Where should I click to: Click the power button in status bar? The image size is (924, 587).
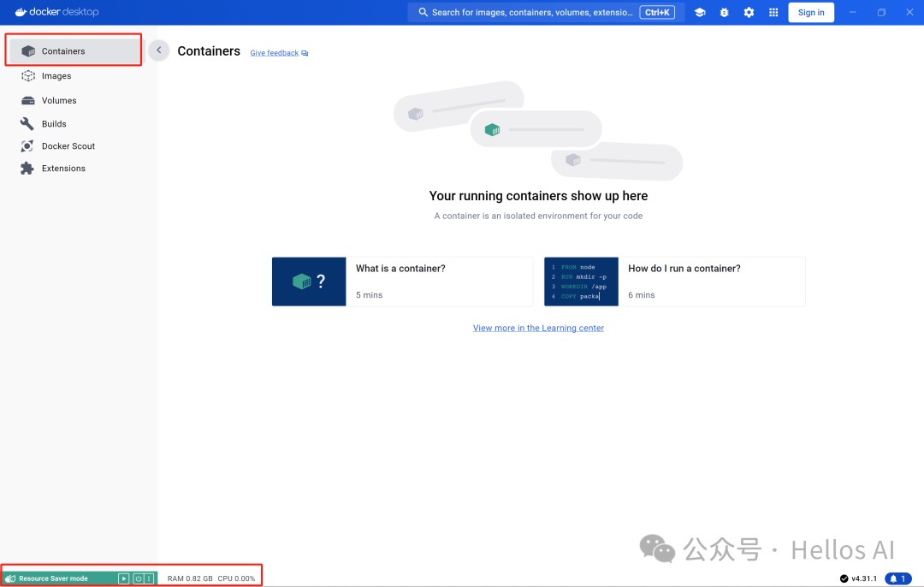139,578
